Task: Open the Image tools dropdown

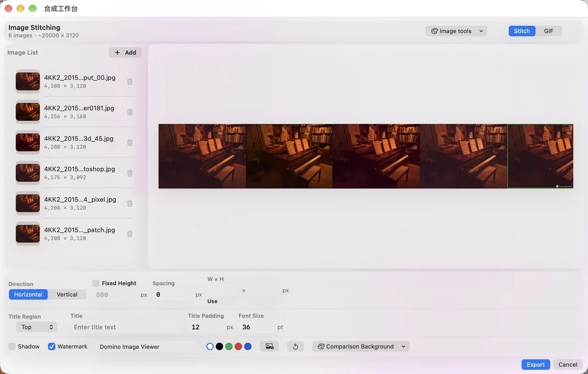Action: (456, 31)
